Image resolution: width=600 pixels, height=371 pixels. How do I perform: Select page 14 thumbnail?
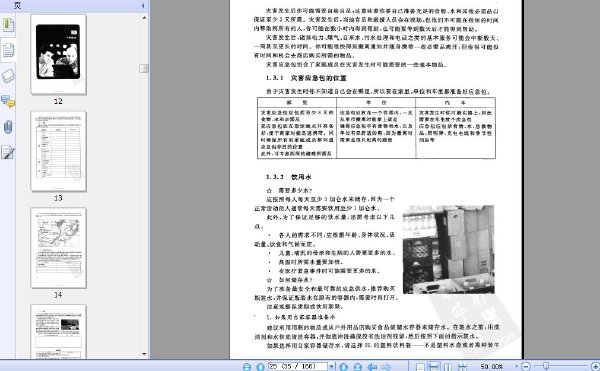(x=59, y=248)
